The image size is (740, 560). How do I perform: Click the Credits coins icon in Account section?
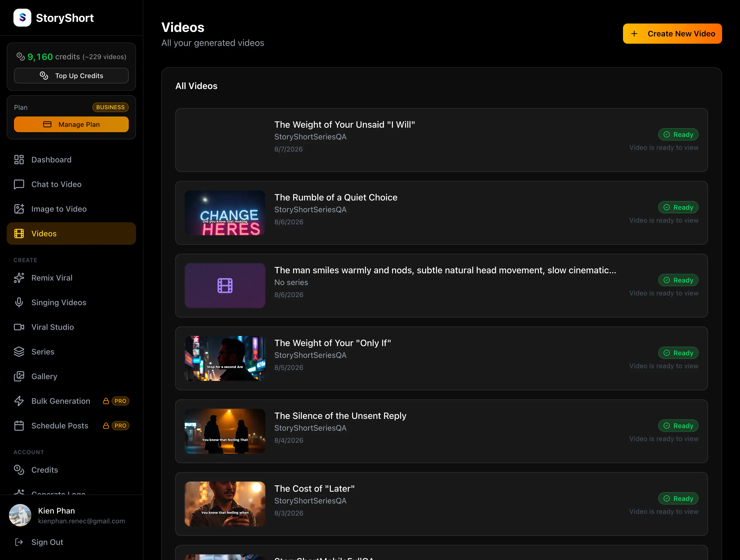19,470
